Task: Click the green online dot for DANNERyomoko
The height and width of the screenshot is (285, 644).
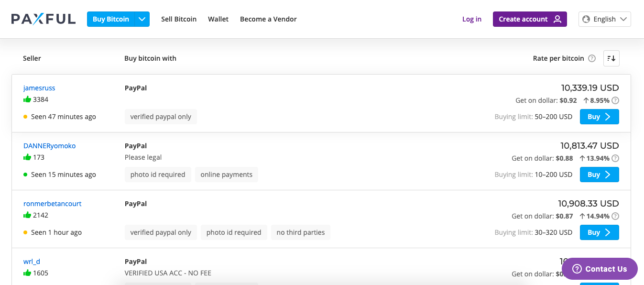Action: (25, 175)
